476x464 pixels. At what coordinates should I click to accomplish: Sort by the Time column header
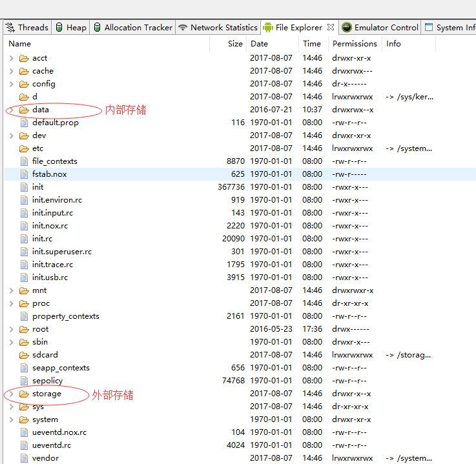[x=314, y=44]
